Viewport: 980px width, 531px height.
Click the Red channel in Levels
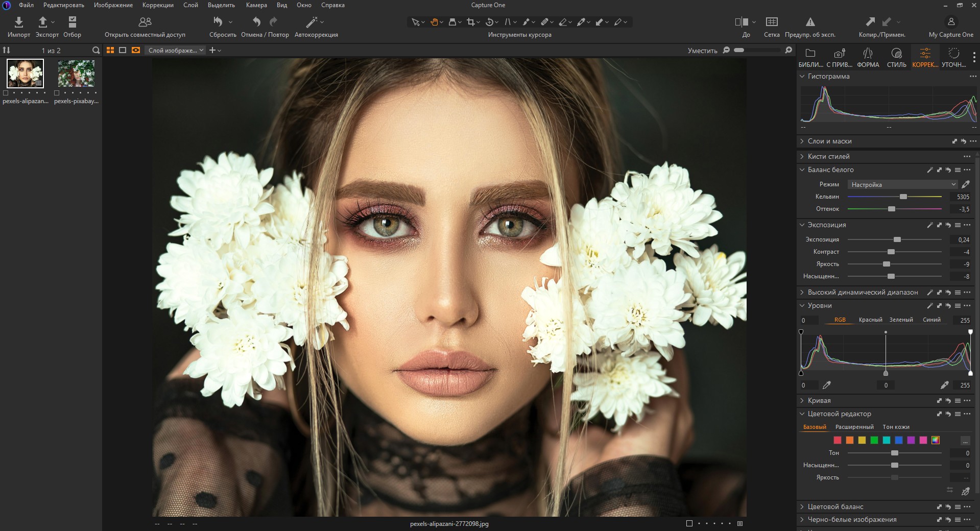(x=870, y=320)
